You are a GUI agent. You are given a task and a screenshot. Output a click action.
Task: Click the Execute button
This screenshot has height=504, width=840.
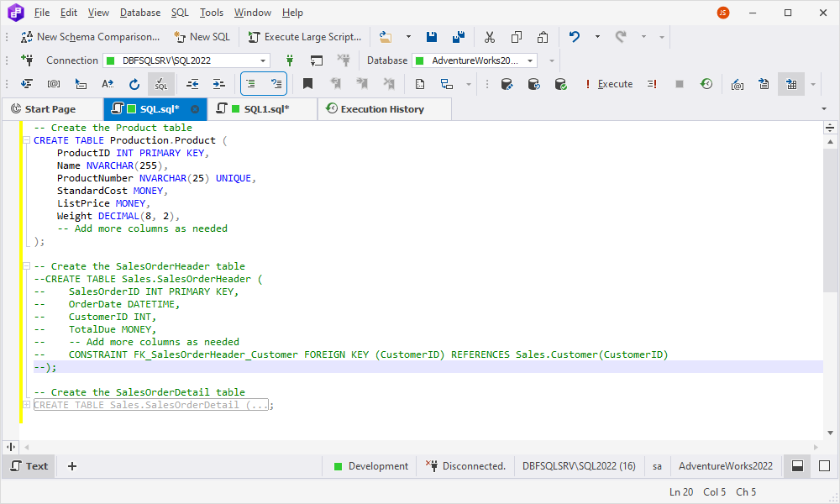pyautogui.click(x=609, y=84)
